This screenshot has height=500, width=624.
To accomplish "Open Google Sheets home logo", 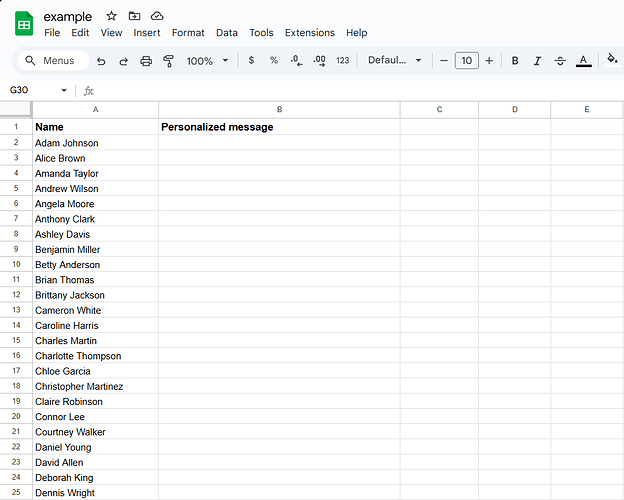I will [24, 23].
